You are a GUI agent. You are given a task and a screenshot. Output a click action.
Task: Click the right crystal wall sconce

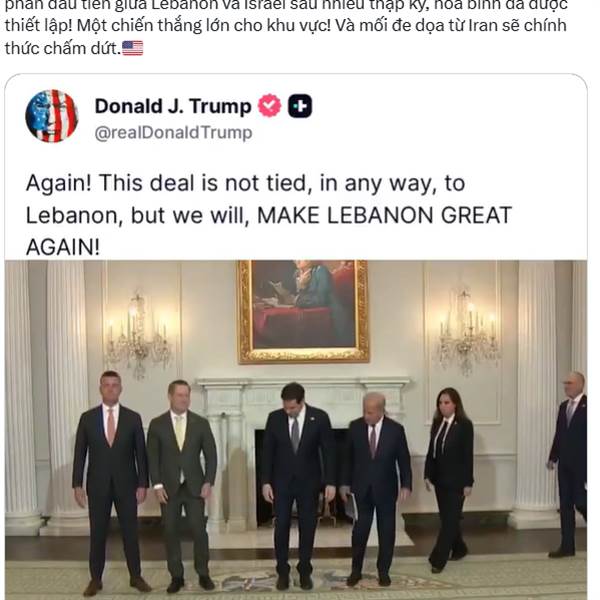tap(466, 329)
